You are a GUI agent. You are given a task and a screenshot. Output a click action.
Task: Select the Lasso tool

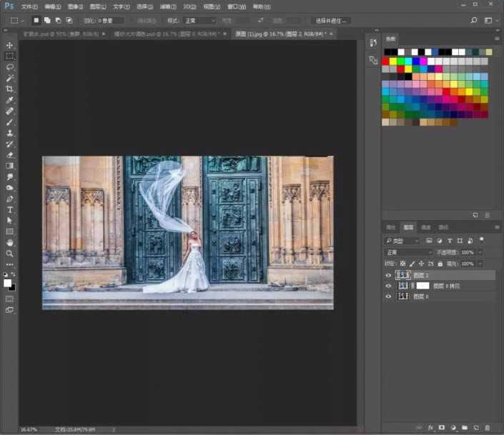click(9, 66)
